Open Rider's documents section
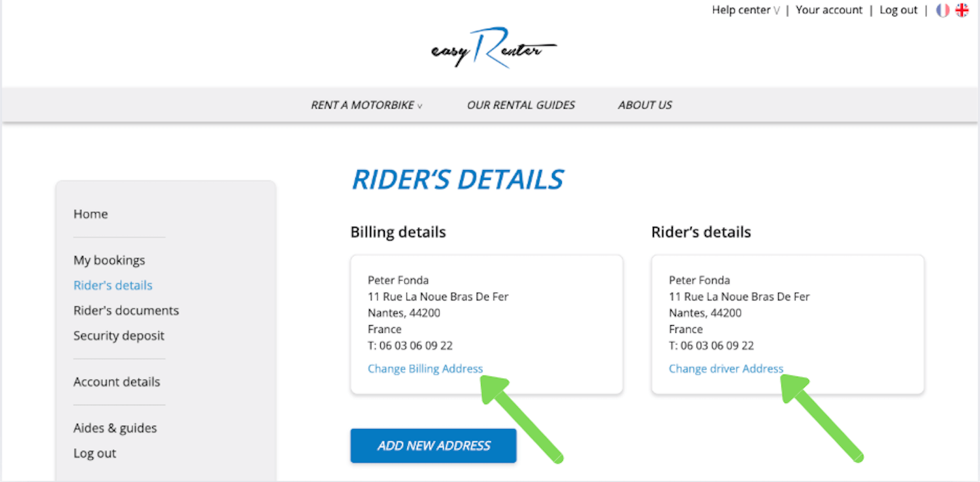Screen dimensions: 980x482 [x=126, y=311]
